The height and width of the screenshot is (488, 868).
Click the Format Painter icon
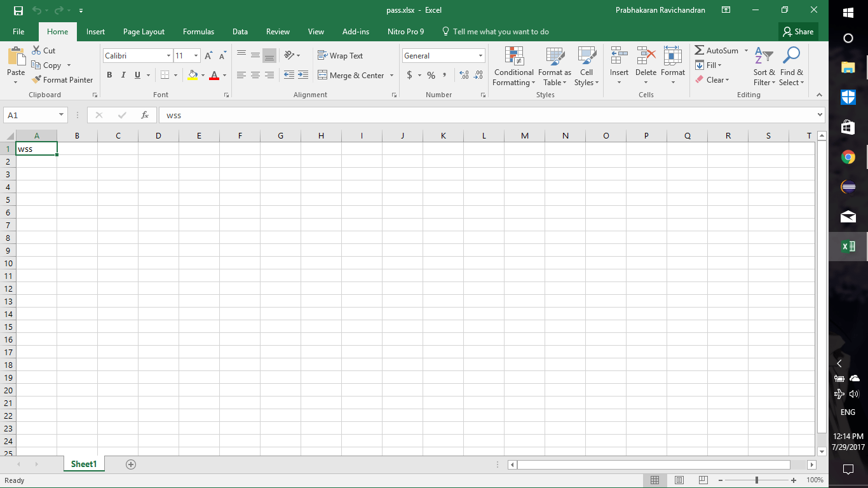[x=37, y=80]
